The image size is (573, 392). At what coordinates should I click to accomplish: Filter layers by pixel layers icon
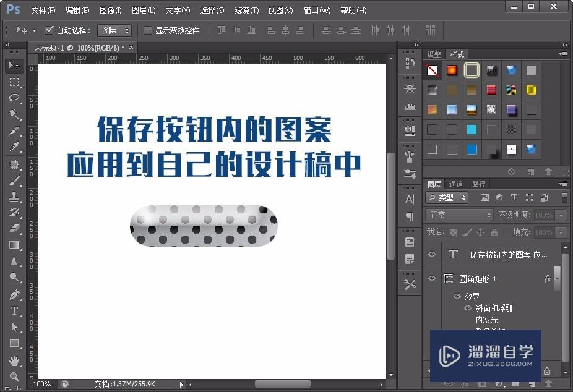point(485,197)
